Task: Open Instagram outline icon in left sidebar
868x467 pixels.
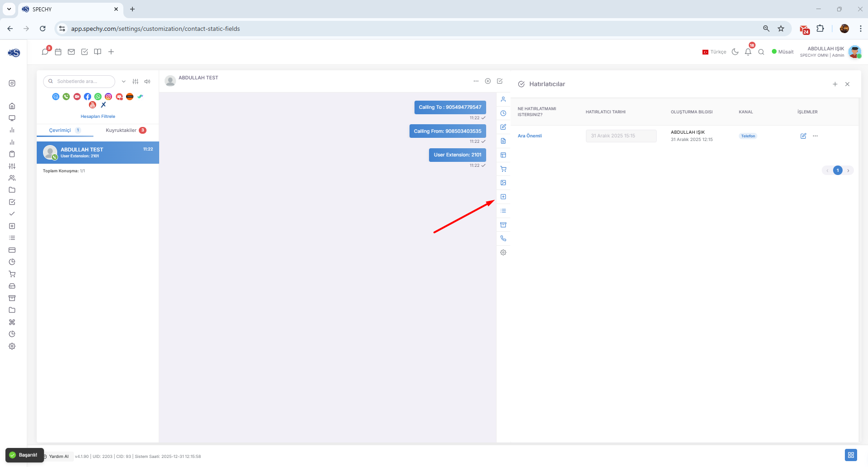Action: pyautogui.click(x=12, y=83)
